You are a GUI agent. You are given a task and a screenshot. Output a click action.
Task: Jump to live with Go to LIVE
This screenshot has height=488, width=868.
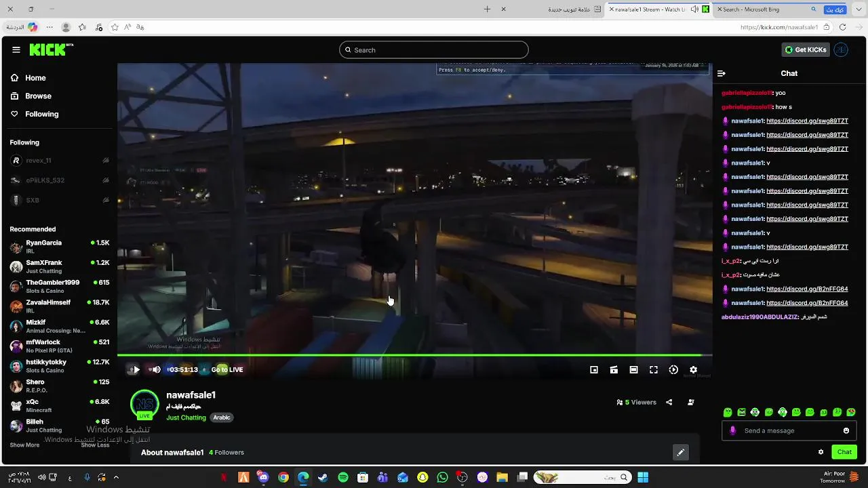click(227, 369)
